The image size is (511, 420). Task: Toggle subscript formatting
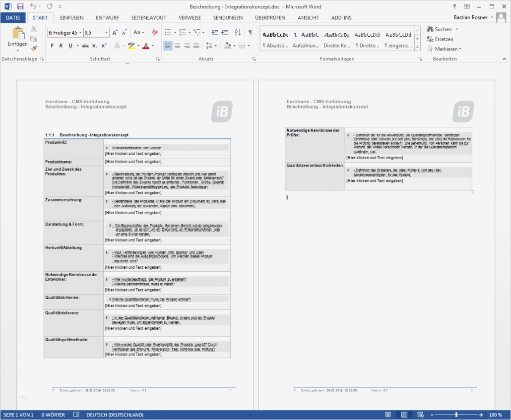click(94, 46)
